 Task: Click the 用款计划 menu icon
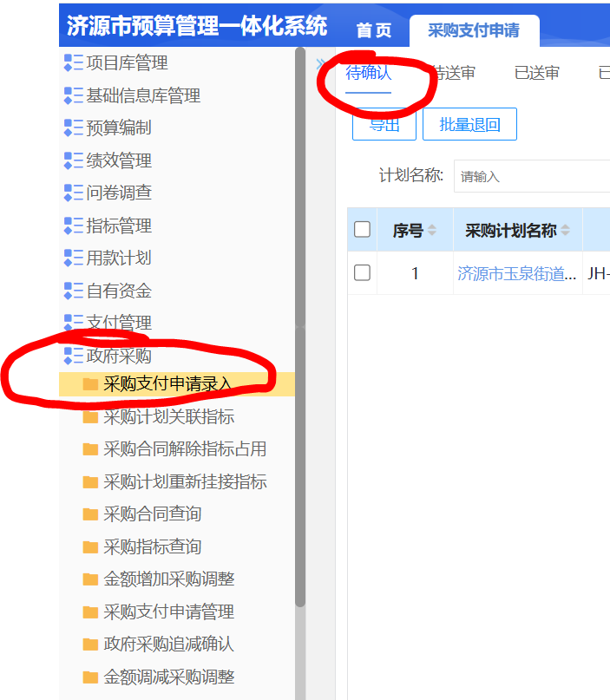pyautogui.click(x=74, y=258)
